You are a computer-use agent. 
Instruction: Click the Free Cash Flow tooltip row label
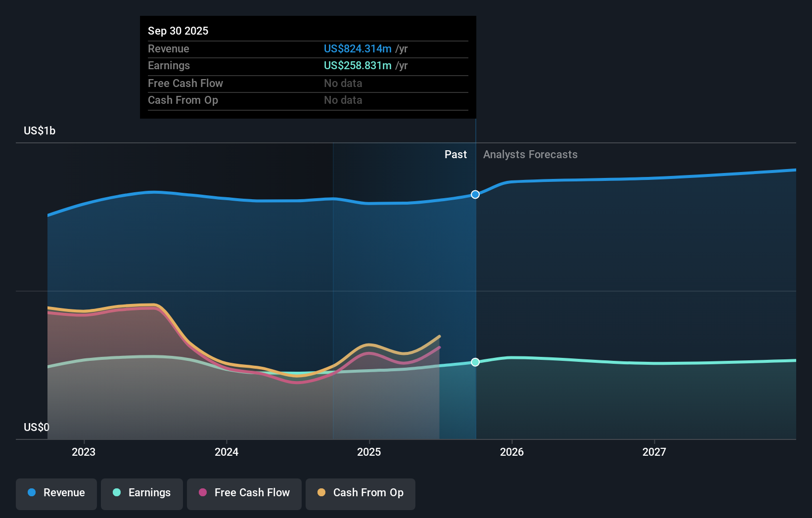[185, 83]
